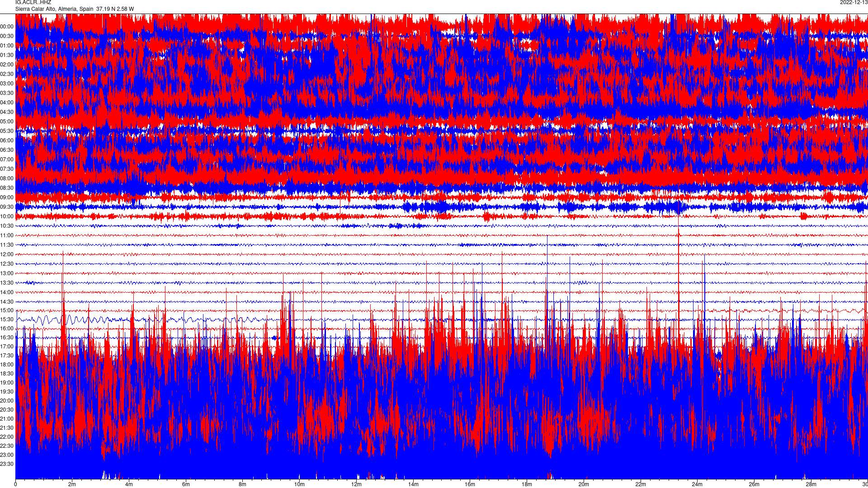
Task: Click the 18m tick on minute axis
Action: click(527, 484)
